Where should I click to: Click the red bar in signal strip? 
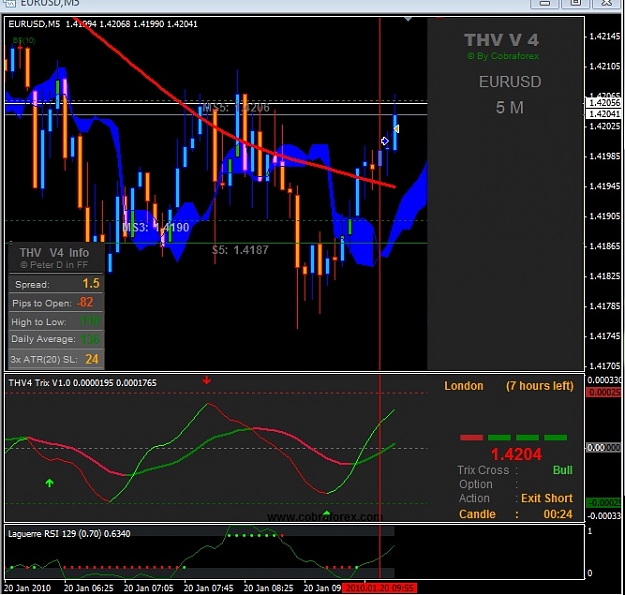tap(471, 438)
